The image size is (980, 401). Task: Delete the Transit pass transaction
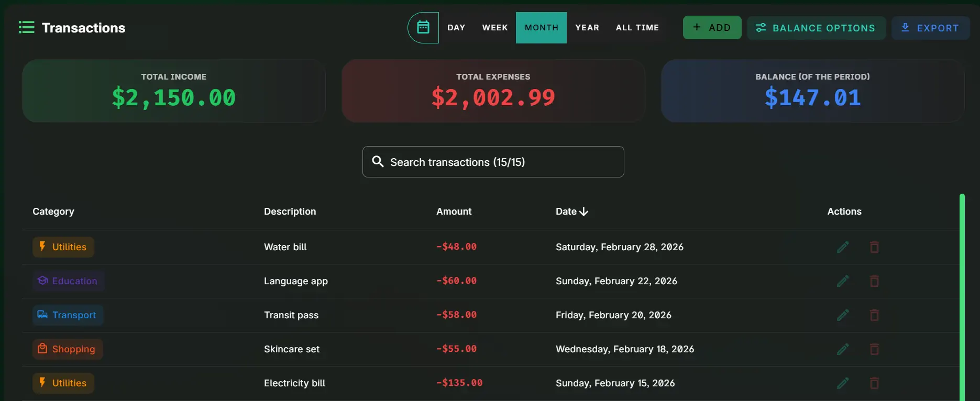click(x=874, y=315)
